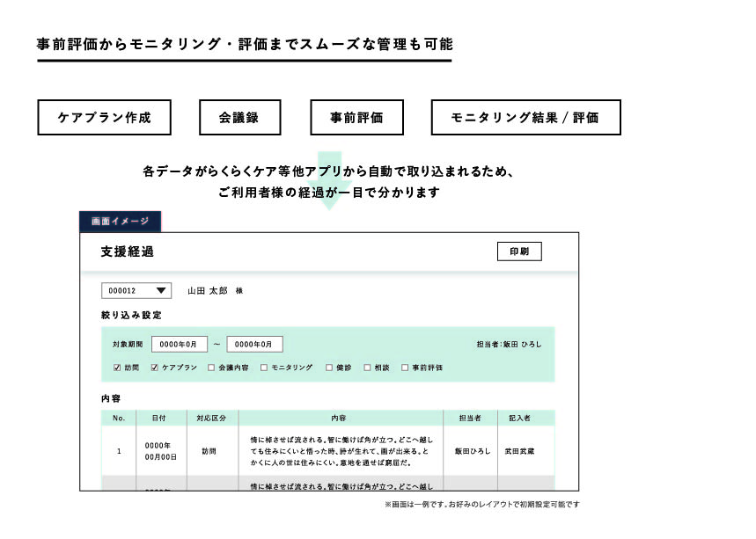Enable the 事前評価 filter checkbox

pyautogui.click(x=405, y=369)
